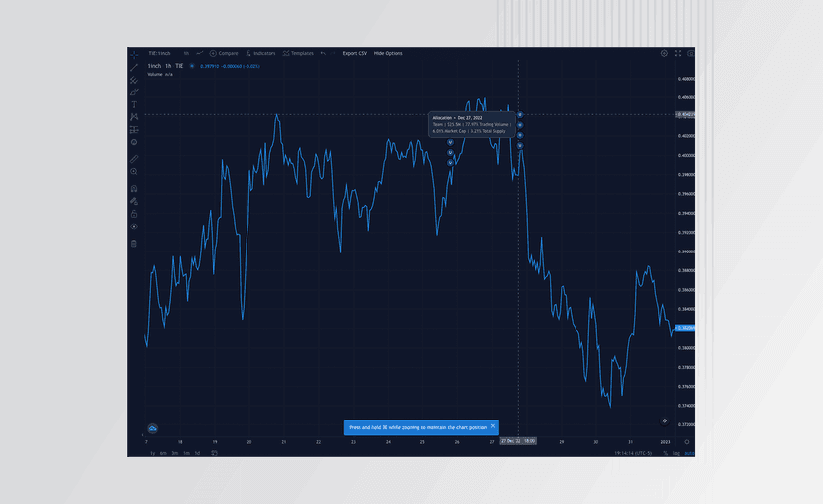Image resolution: width=823 pixels, height=504 pixels.
Task: Select the trend line drawing tool
Action: [134, 67]
